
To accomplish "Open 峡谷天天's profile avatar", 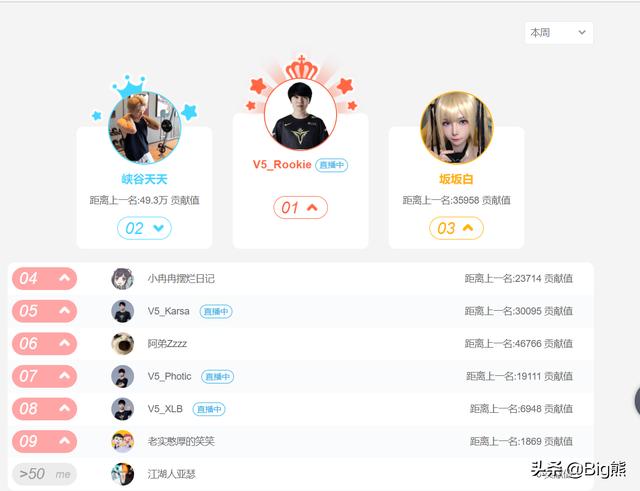I will coord(144,128).
